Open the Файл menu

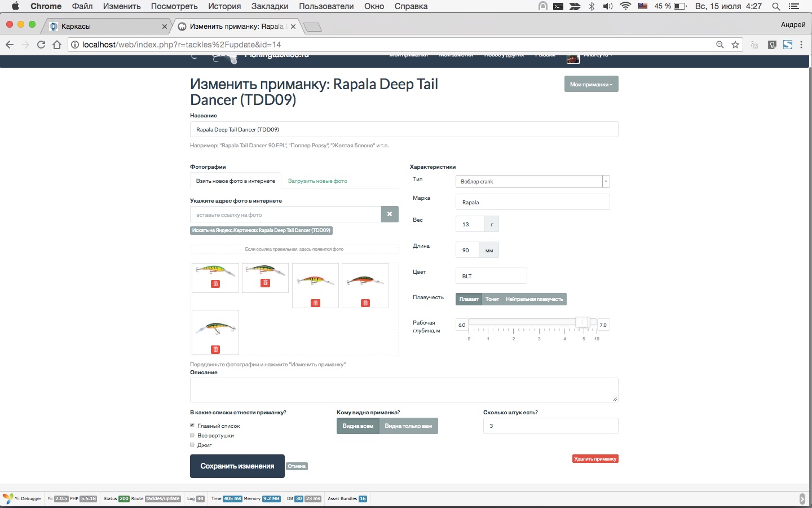[x=82, y=6]
